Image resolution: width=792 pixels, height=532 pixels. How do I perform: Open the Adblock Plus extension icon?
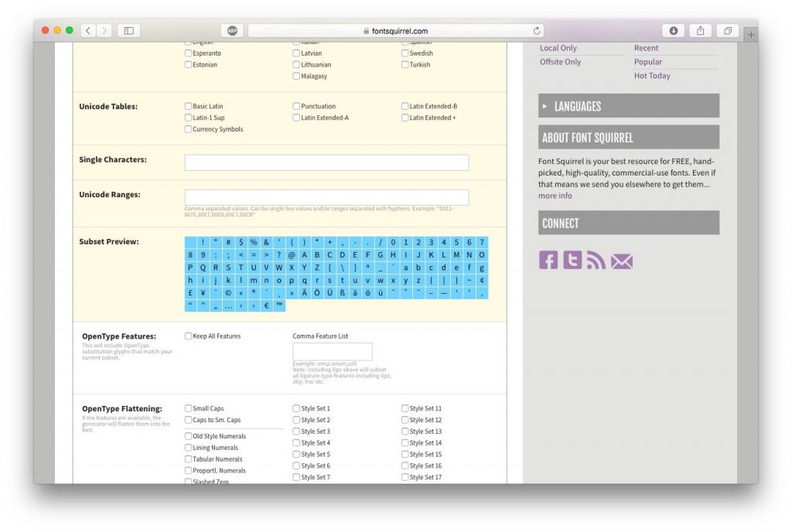pyautogui.click(x=232, y=31)
